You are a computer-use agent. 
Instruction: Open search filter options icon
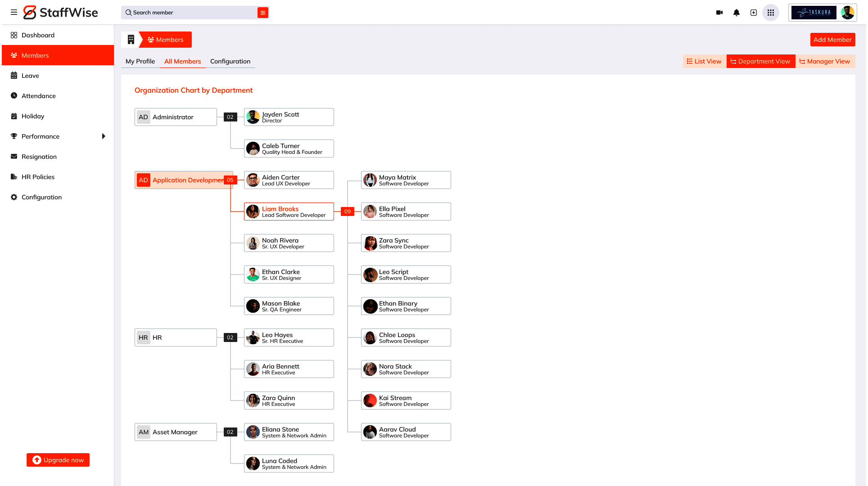tap(263, 13)
